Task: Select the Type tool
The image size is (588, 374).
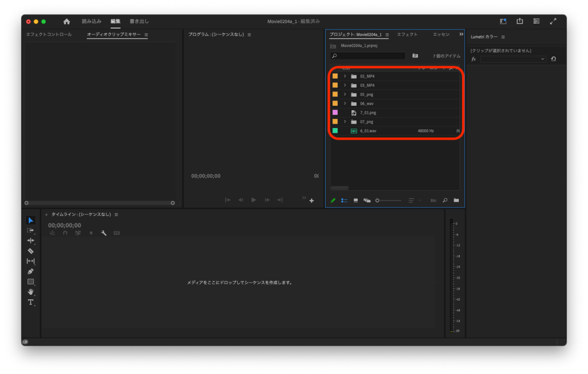Action: [30, 302]
